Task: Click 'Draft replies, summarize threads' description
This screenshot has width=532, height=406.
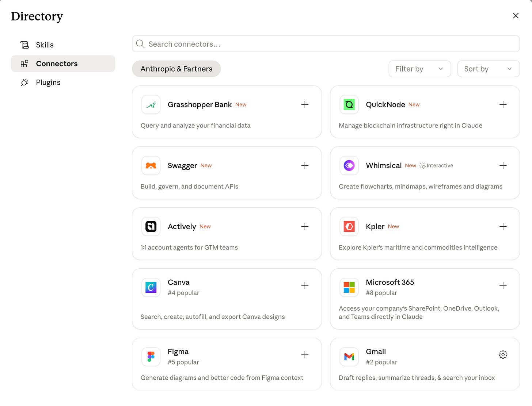Action: tap(417, 378)
